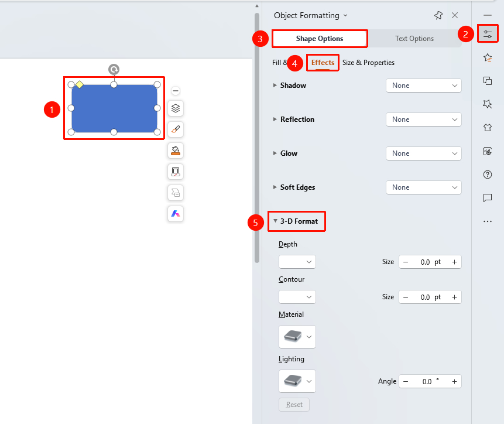Select the format painter brush icon
Screen dimensions: 504x424
[x=176, y=129]
